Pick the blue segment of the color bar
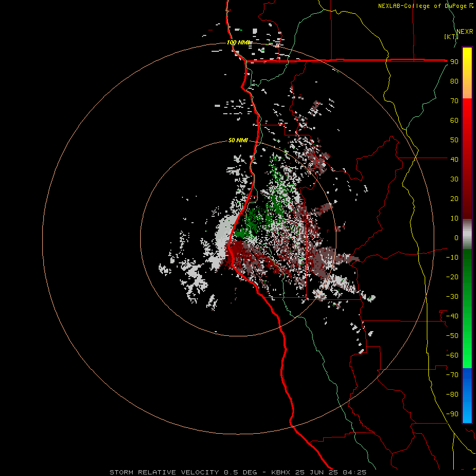 [467, 396]
